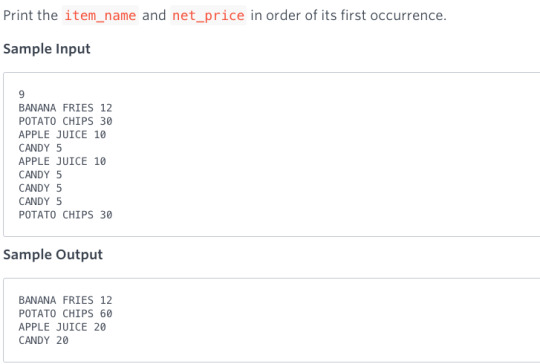
Task: Click first POTATO CHIPS 30 input line
Action: pos(65,121)
